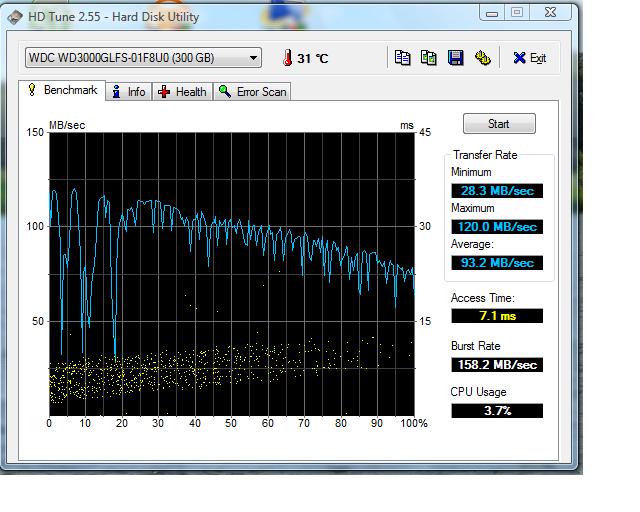Image resolution: width=640 pixels, height=512 pixels.
Task: Save screenshot floppy disk icon
Action: pyautogui.click(x=456, y=58)
